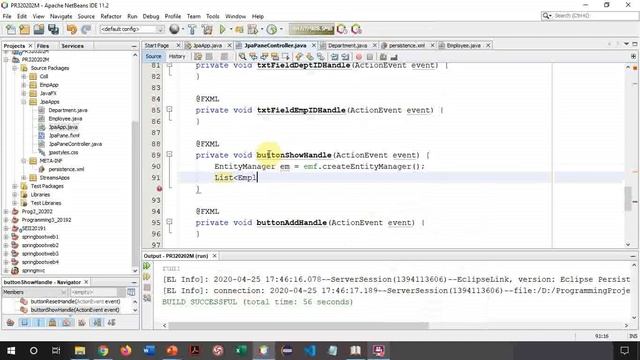The height and width of the screenshot is (360, 640).
Task: Click the Stop icon in the Output panel
Action: click(x=147, y=287)
